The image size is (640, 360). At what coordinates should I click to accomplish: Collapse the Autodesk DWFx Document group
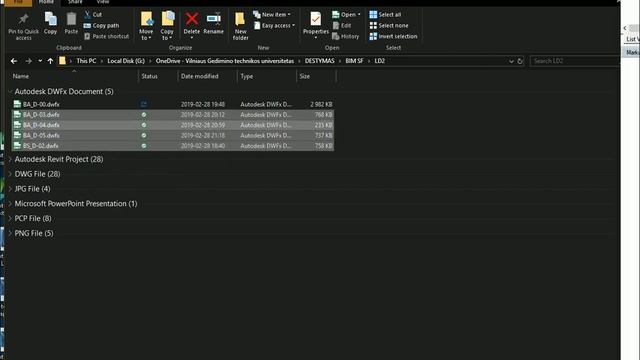click(11, 91)
